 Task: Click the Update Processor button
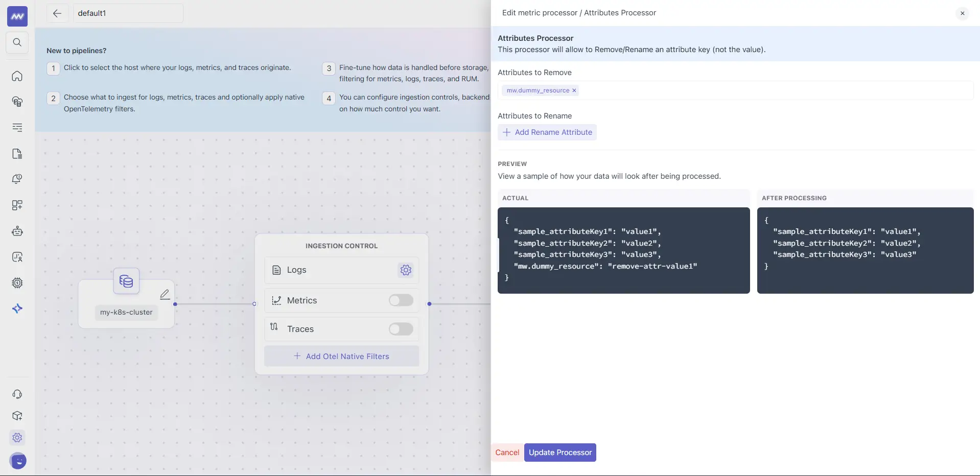[x=559, y=453]
